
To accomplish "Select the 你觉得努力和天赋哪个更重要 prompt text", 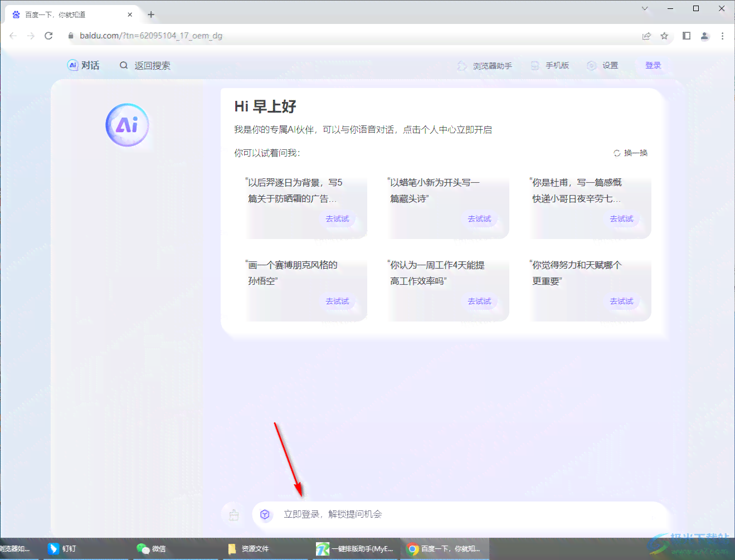I will (x=575, y=273).
